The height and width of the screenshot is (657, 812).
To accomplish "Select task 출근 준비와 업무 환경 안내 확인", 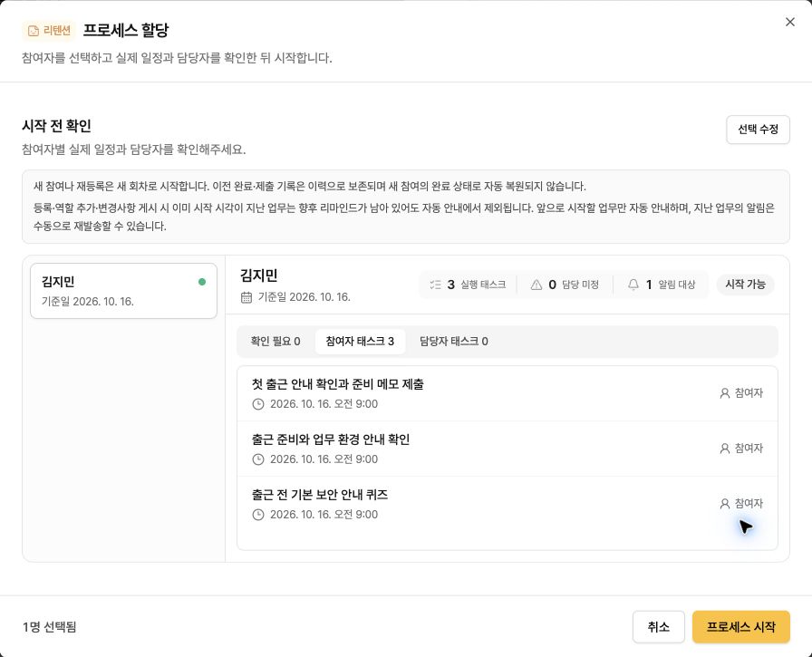I will click(507, 449).
